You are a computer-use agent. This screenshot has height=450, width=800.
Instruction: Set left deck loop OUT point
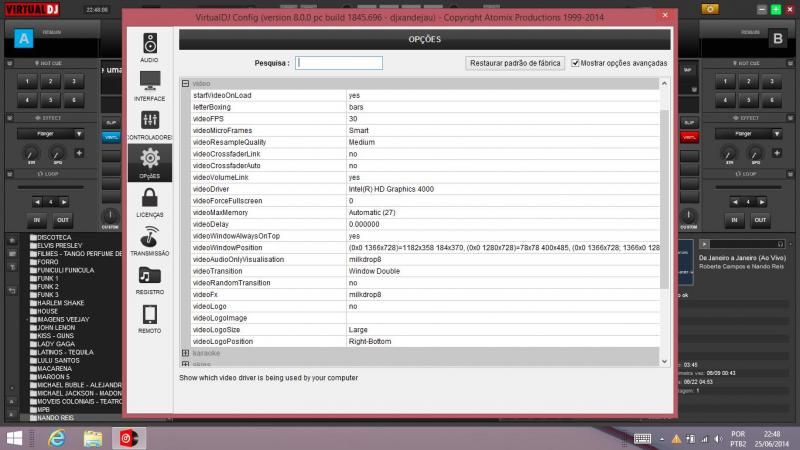click(x=63, y=220)
